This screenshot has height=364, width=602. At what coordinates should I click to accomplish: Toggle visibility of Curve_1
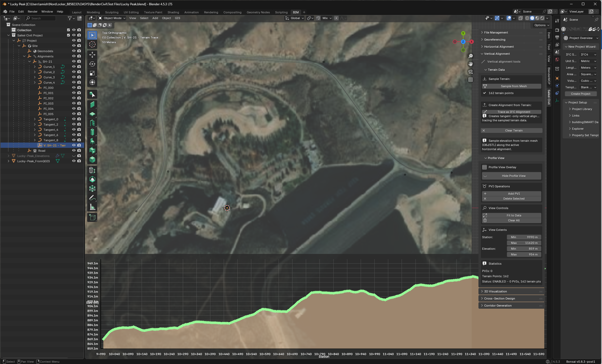point(74,67)
